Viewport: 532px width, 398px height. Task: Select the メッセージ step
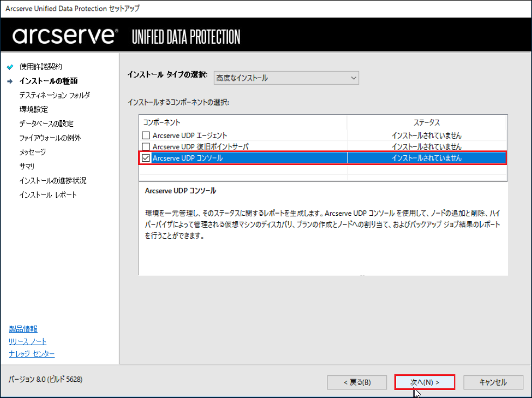(x=32, y=152)
